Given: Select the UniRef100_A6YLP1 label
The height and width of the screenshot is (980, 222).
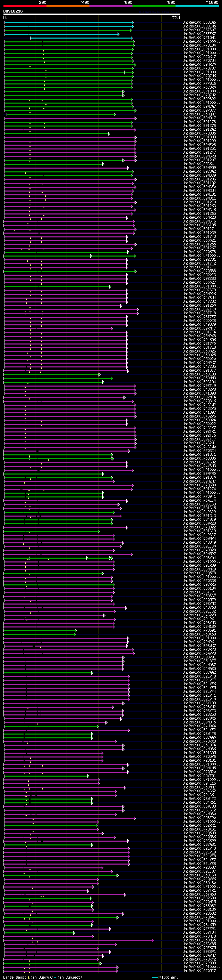Looking at the screenshot, I should [x=199, y=592].
